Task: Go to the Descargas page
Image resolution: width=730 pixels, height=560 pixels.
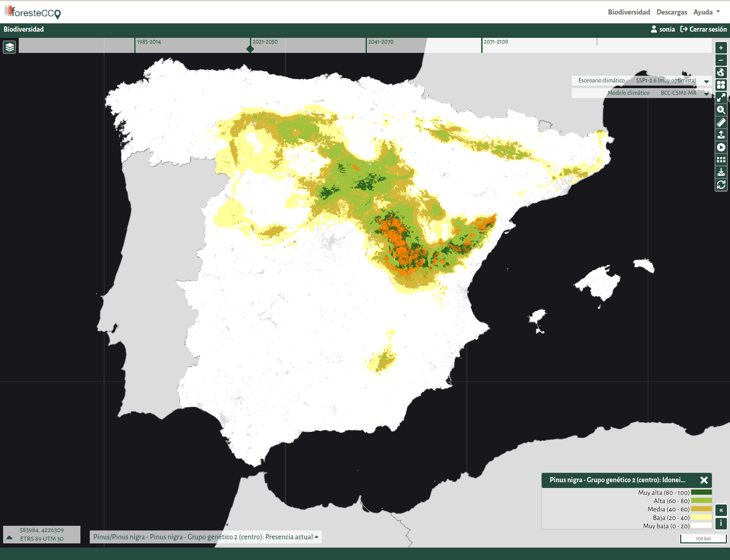Action: tap(671, 12)
